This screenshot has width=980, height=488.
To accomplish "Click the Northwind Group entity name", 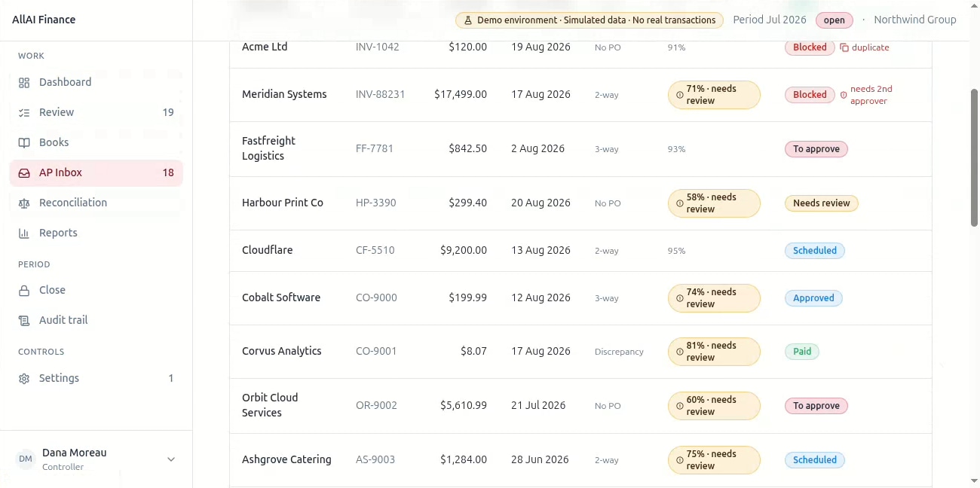I will click(x=915, y=20).
